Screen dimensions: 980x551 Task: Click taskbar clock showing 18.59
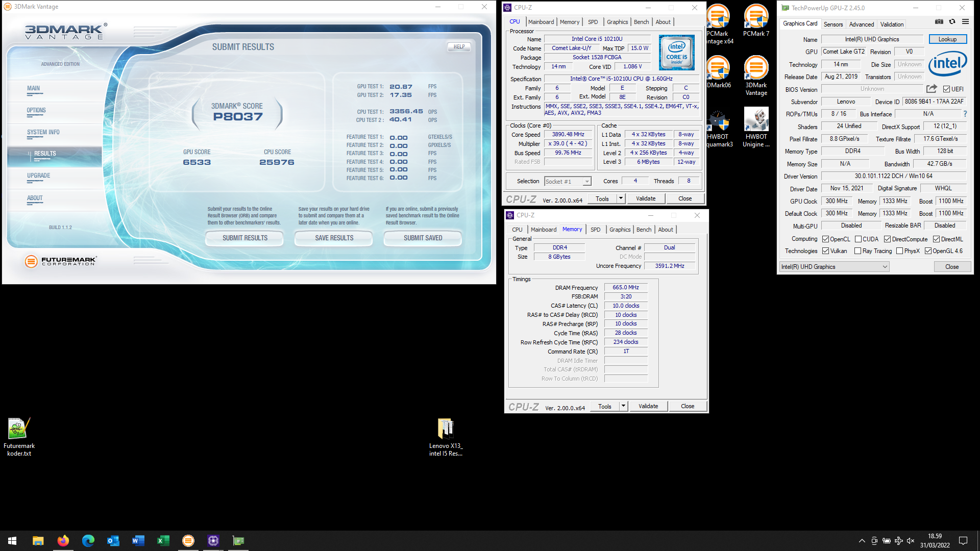point(935,541)
